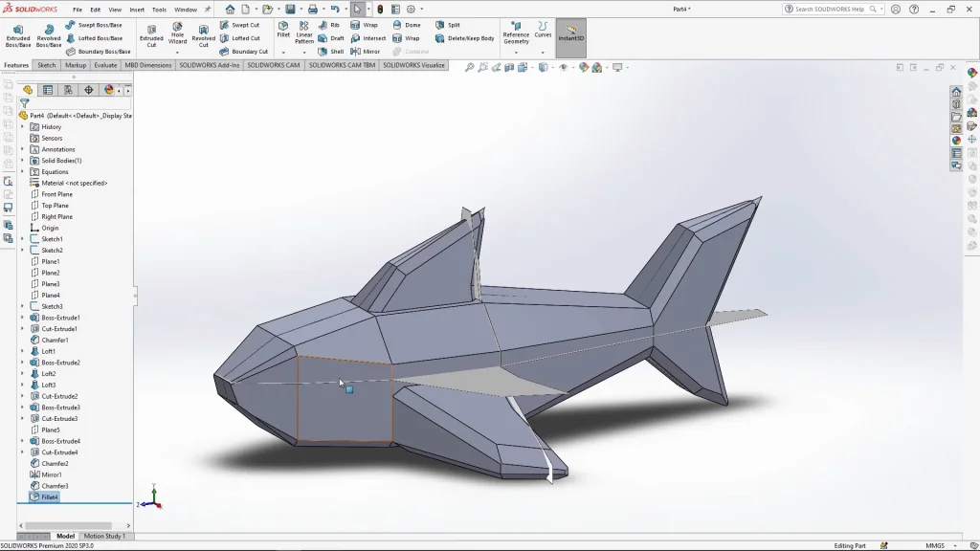Switch to the Sketch tab

coord(47,65)
